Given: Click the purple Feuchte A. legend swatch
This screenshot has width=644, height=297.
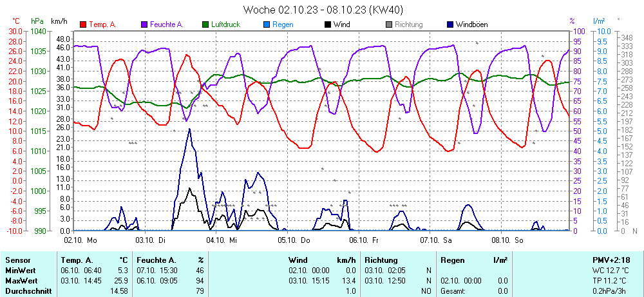Looking at the screenshot, I should click(144, 24).
